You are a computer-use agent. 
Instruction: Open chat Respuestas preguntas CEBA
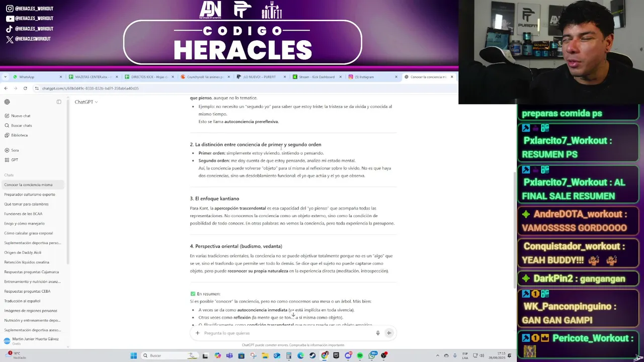point(27,291)
